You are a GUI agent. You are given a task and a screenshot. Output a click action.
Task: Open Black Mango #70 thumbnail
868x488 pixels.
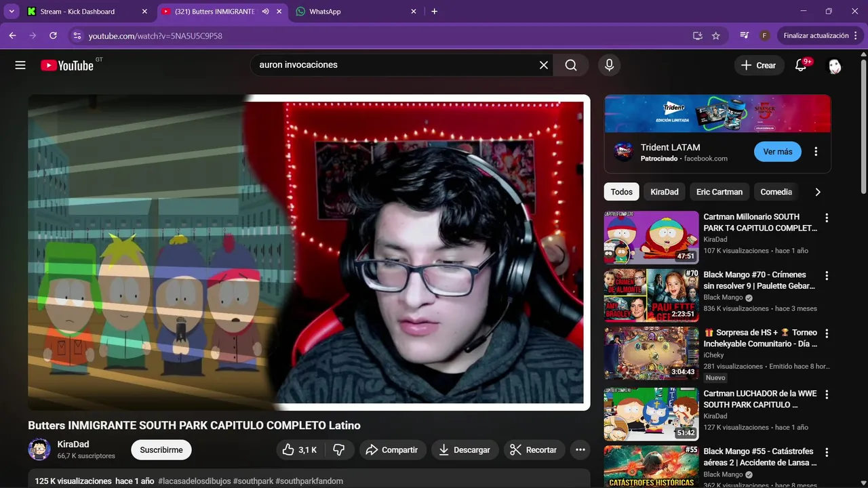point(651,296)
